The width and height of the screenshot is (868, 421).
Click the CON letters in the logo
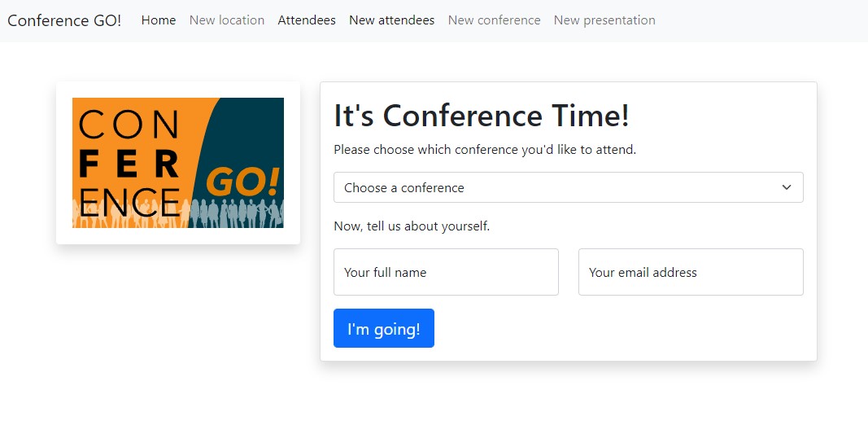[x=130, y=125]
